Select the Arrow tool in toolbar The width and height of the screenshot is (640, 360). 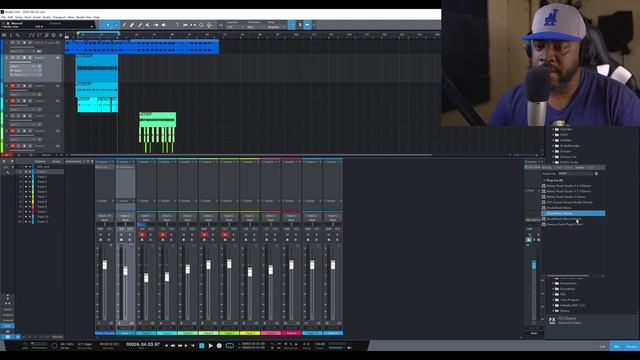[108, 25]
